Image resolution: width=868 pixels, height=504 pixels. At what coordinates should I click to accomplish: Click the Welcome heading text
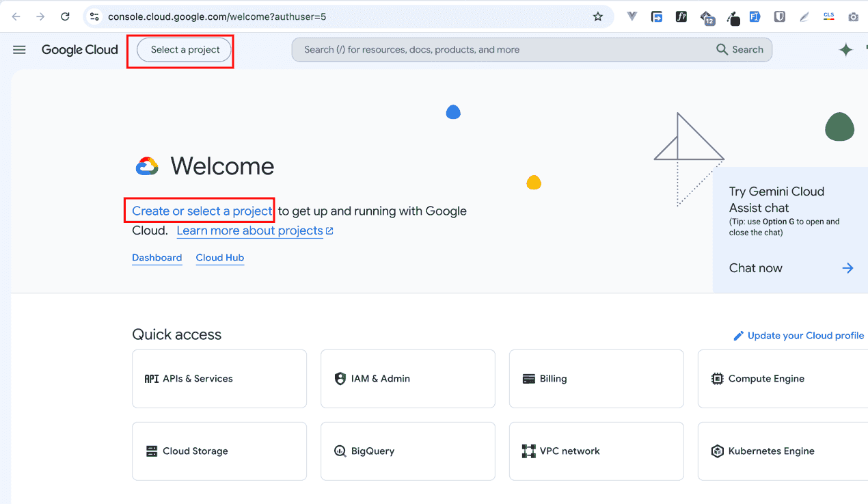tap(222, 166)
